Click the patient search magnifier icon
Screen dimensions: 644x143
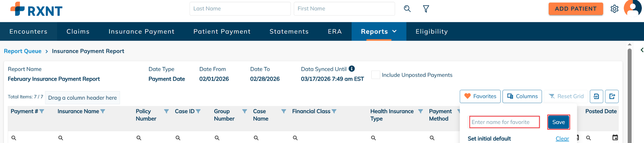[x=407, y=9]
